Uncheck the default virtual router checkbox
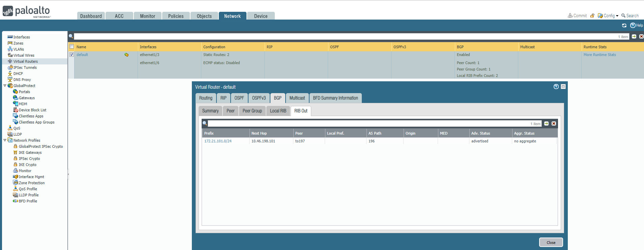The height and width of the screenshot is (250, 644). coord(71,55)
